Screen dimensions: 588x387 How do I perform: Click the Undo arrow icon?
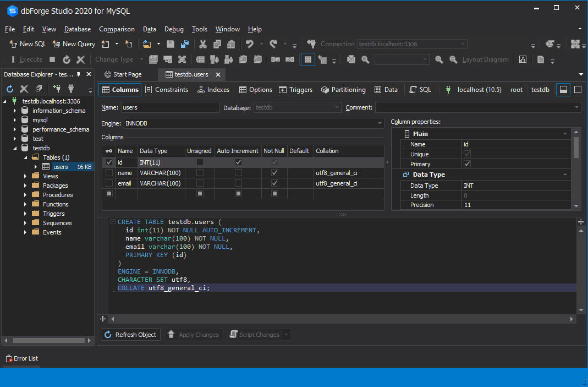pos(250,44)
